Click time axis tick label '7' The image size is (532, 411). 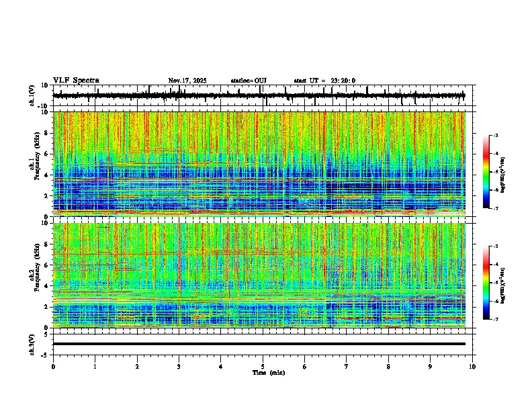click(x=347, y=367)
